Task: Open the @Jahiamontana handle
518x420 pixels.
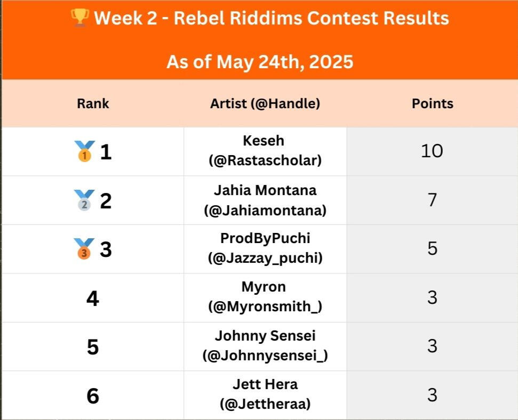Action: pyautogui.click(x=265, y=211)
